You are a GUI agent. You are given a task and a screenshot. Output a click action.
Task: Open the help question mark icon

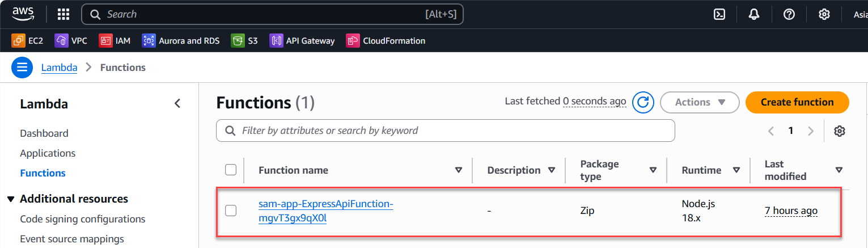click(x=789, y=14)
